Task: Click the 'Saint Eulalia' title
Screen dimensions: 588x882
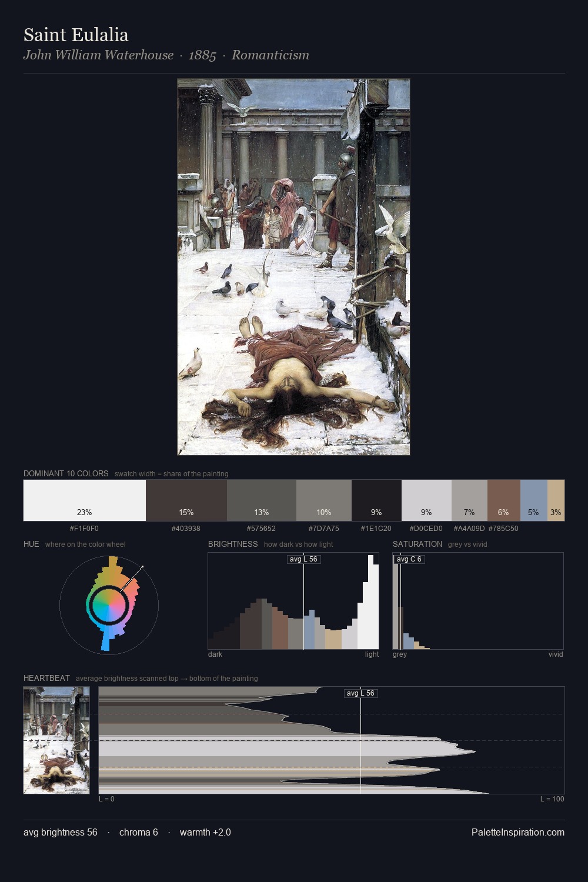Action: [76, 35]
